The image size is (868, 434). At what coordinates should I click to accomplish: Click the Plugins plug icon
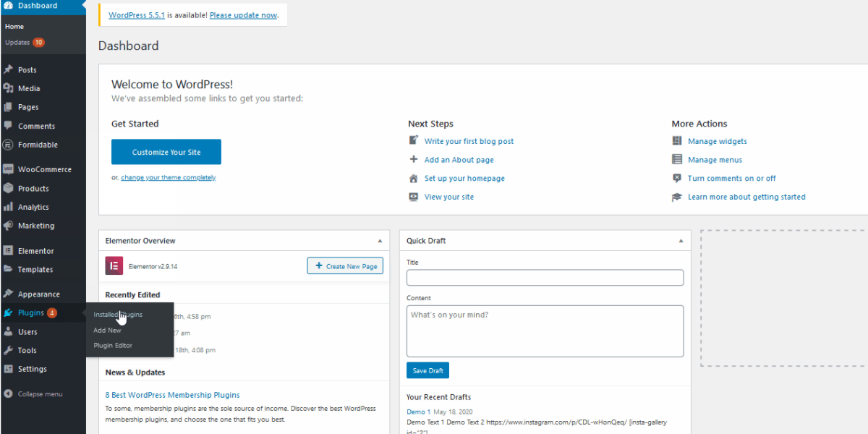(x=8, y=313)
